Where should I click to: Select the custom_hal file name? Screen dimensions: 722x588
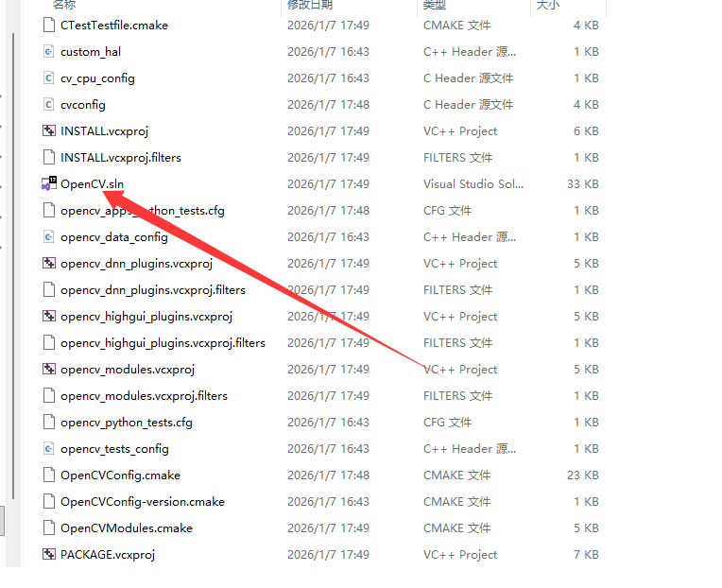coord(91,52)
